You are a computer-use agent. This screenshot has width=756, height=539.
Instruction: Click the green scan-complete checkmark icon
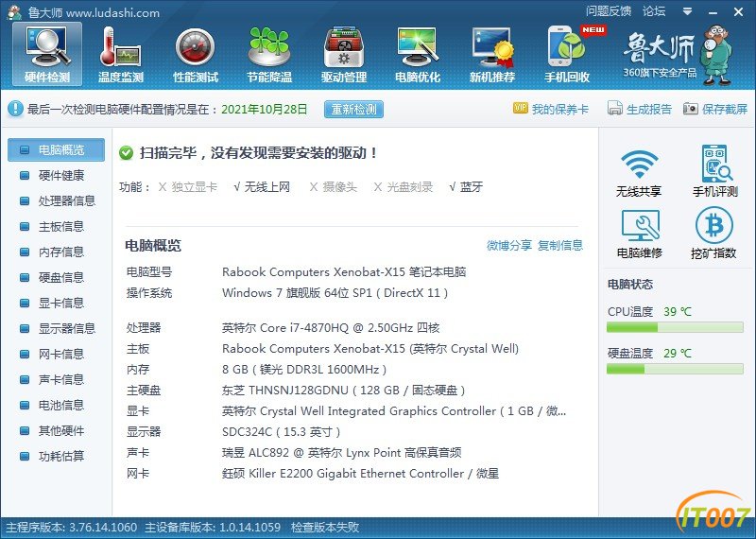click(126, 153)
